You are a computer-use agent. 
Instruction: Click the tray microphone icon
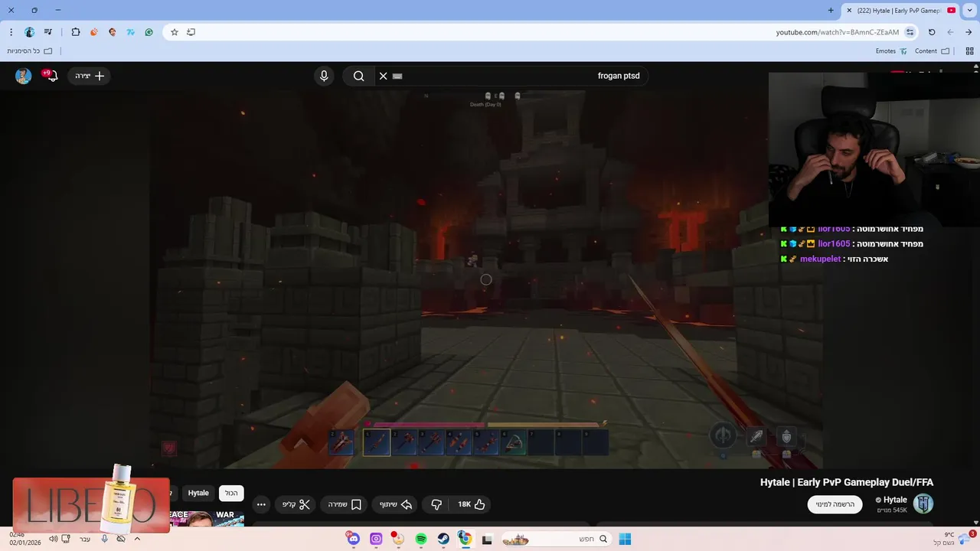point(105,539)
